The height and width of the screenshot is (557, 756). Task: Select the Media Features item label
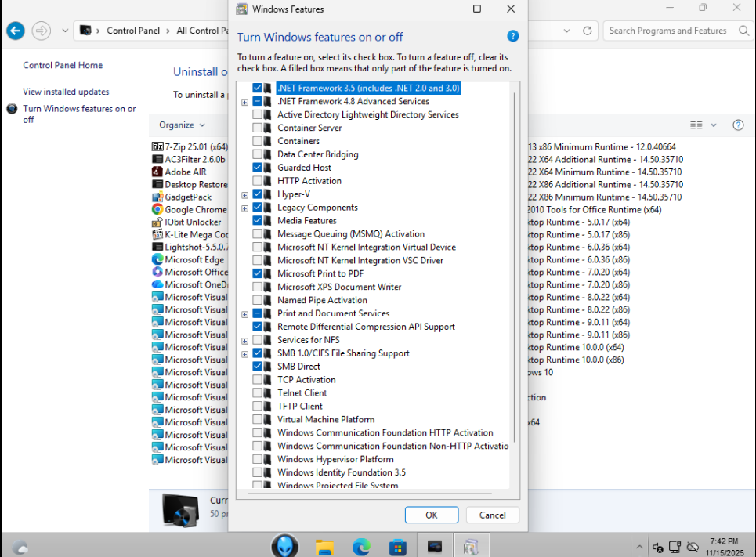click(306, 221)
